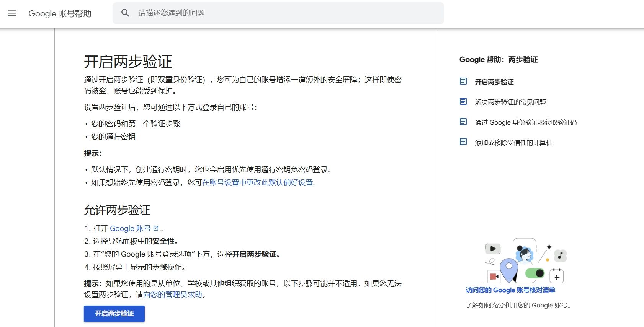The width and height of the screenshot is (644, 327).
Task: Open 通过 Google 身份验证器获取验证码 article
Action: pos(526,122)
